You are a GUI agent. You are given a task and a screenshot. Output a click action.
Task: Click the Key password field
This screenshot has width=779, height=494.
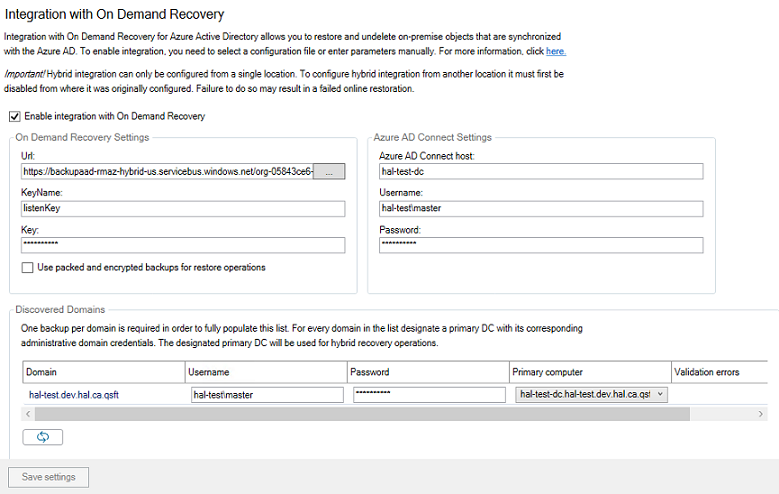182,245
